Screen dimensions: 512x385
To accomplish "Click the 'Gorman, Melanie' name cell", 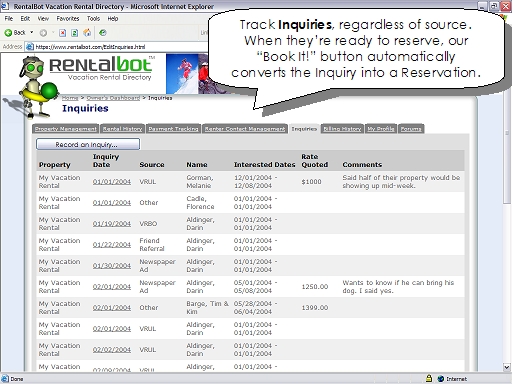I will click(x=200, y=182).
